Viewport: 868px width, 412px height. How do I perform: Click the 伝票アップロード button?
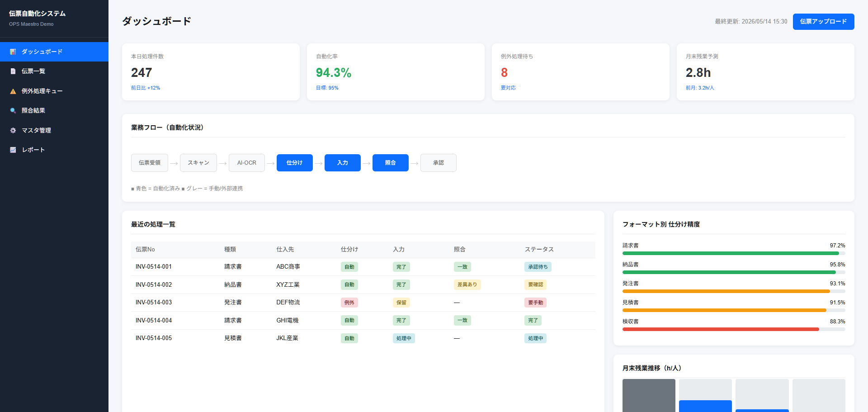pyautogui.click(x=823, y=22)
